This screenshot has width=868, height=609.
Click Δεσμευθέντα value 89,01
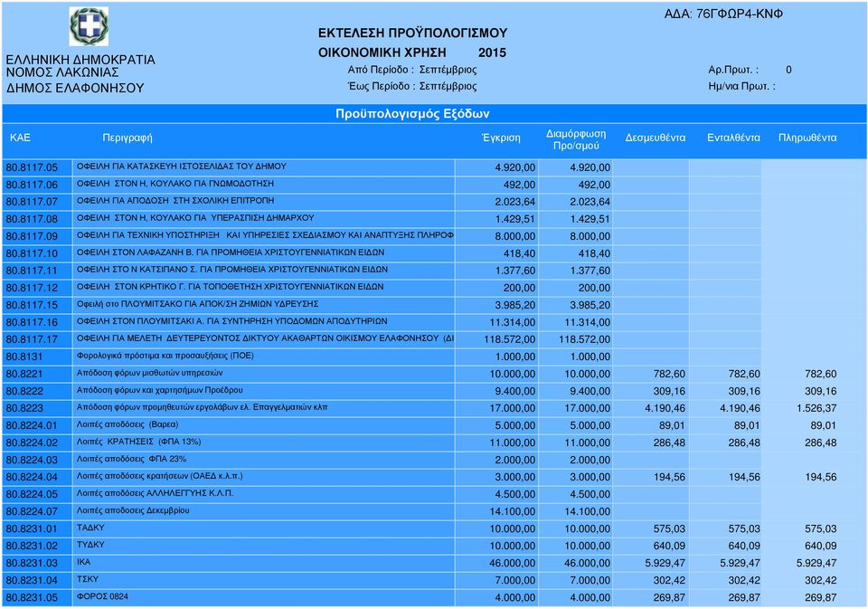[672, 425]
